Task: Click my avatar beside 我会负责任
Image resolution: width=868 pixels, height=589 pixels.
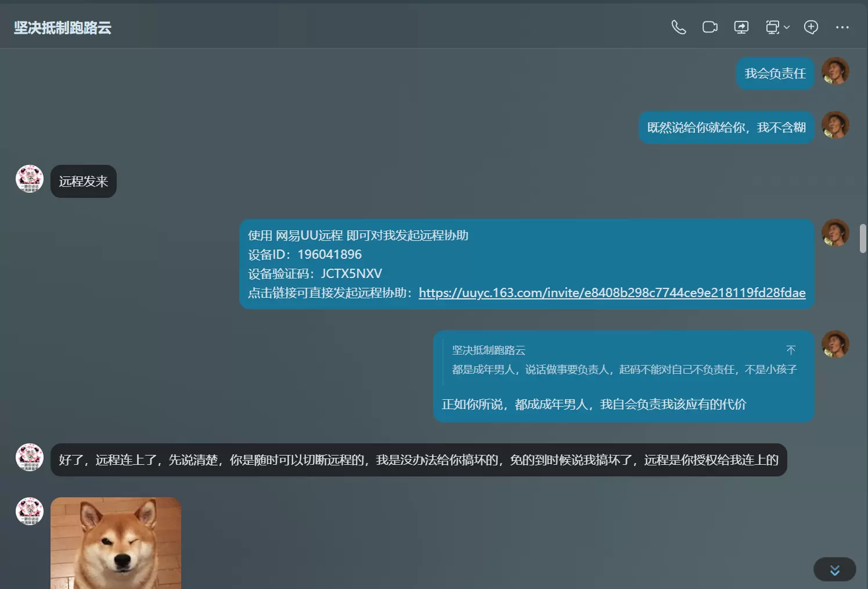Action: click(x=835, y=71)
